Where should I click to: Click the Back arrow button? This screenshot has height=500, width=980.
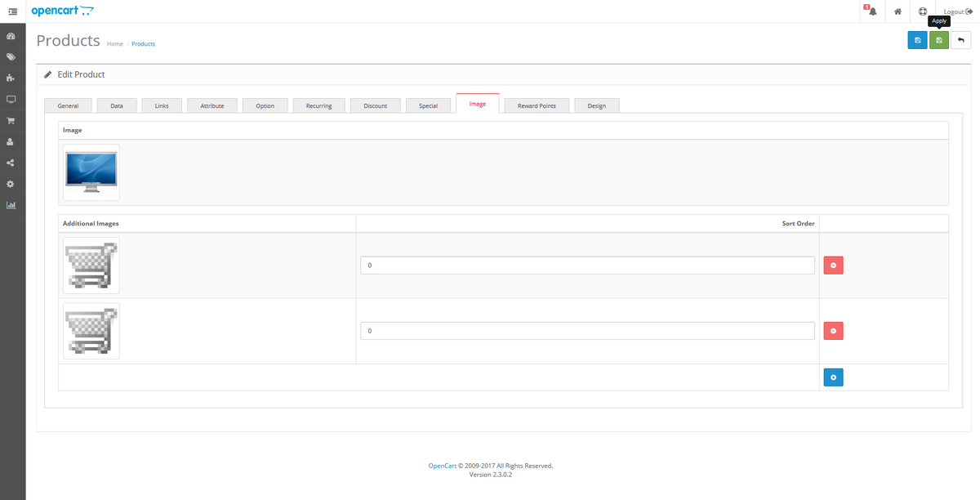[x=960, y=40]
